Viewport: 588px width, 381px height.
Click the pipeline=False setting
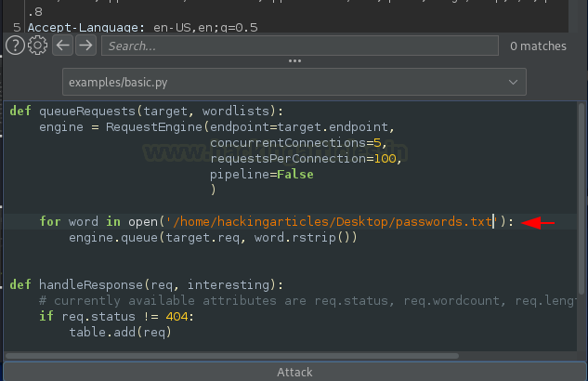(262, 175)
